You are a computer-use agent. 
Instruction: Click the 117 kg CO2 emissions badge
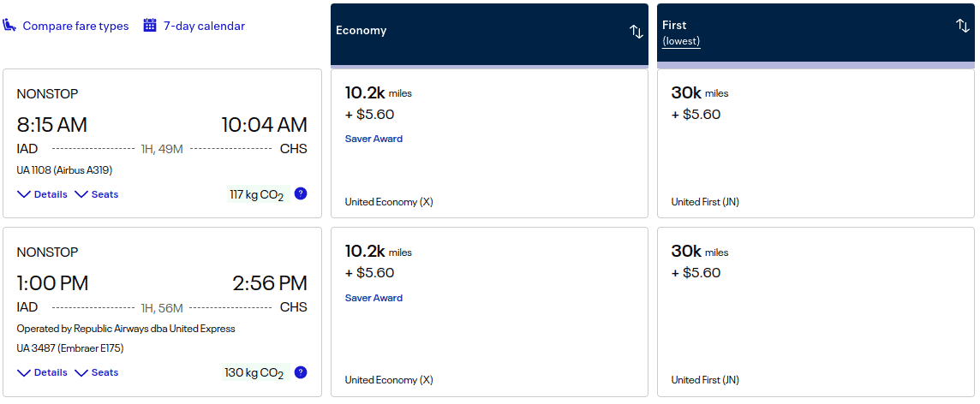pyautogui.click(x=256, y=194)
